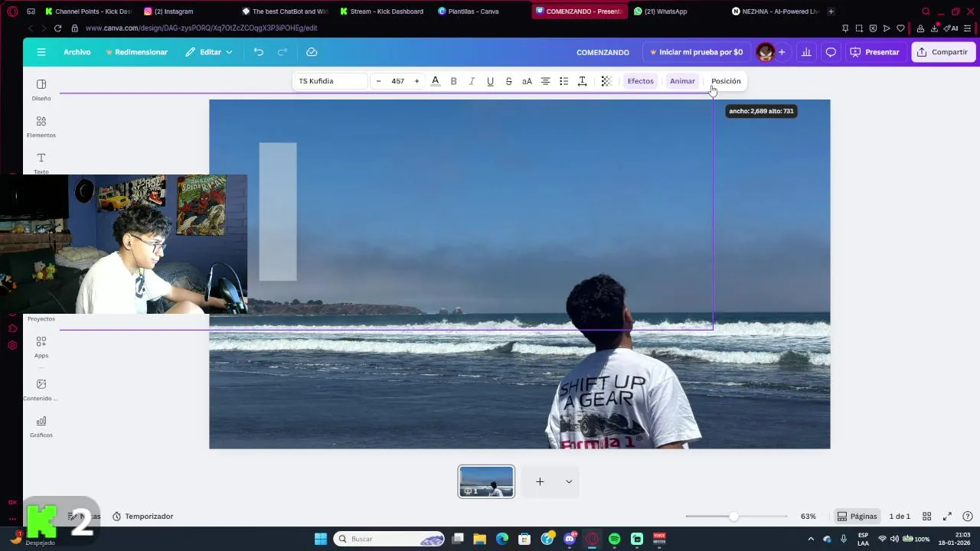Screen dimensions: 980x551
Task: Toggle uppercase aA text option
Action: pos(527,81)
